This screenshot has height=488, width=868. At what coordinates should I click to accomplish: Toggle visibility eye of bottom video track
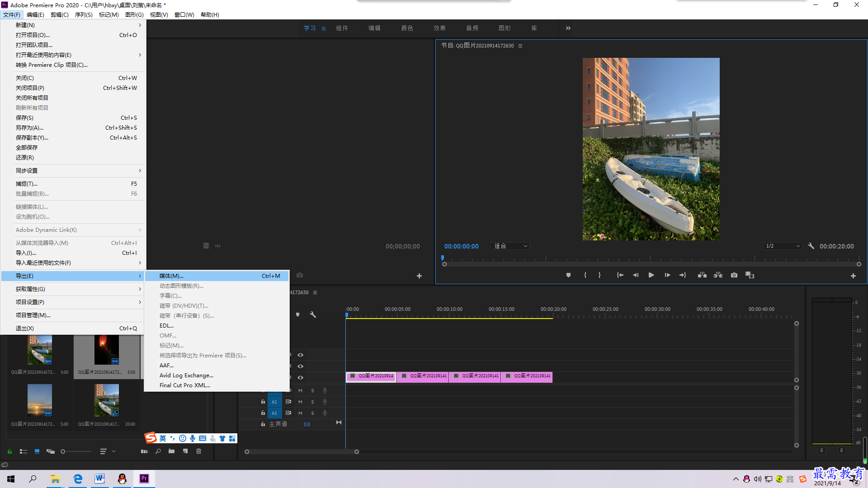click(300, 378)
